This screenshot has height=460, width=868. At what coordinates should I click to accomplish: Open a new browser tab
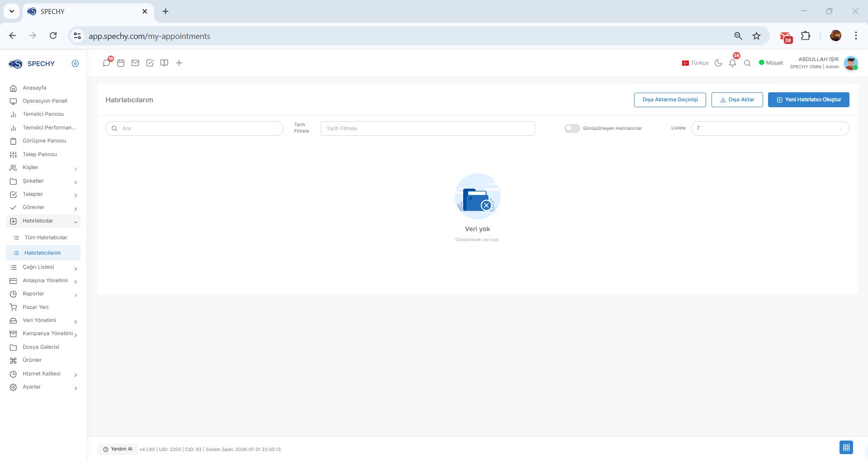pos(166,11)
